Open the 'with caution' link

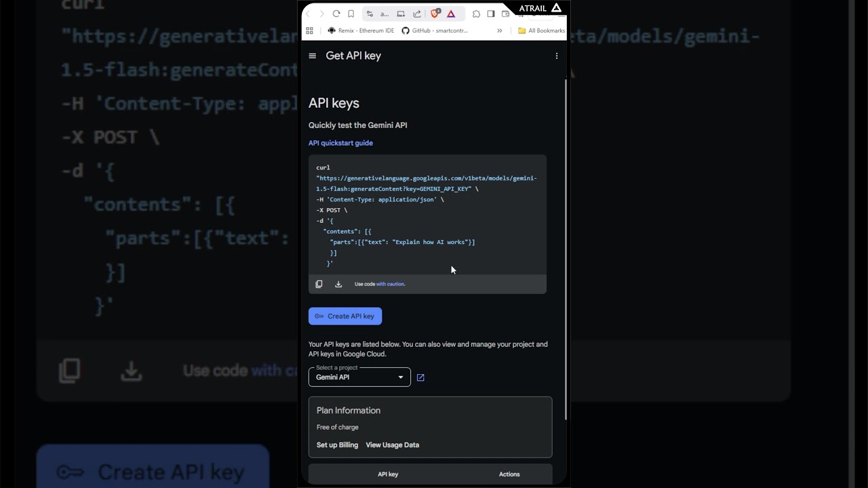391,284
